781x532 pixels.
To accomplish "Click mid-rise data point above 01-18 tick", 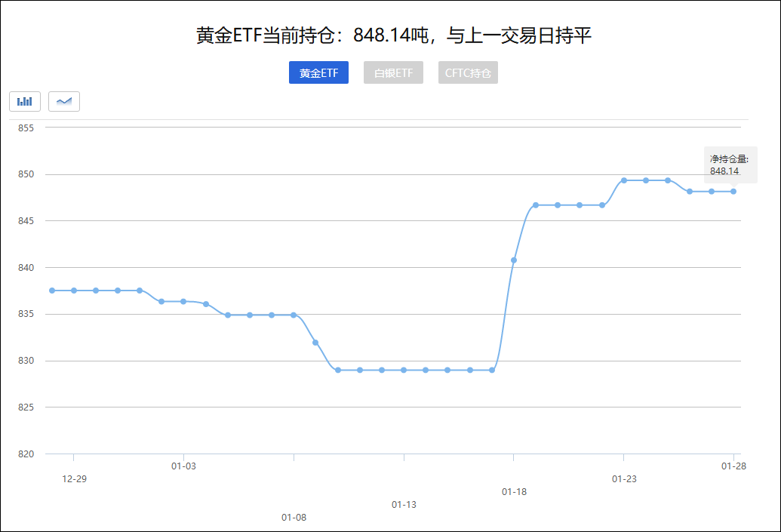I will click(x=514, y=260).
